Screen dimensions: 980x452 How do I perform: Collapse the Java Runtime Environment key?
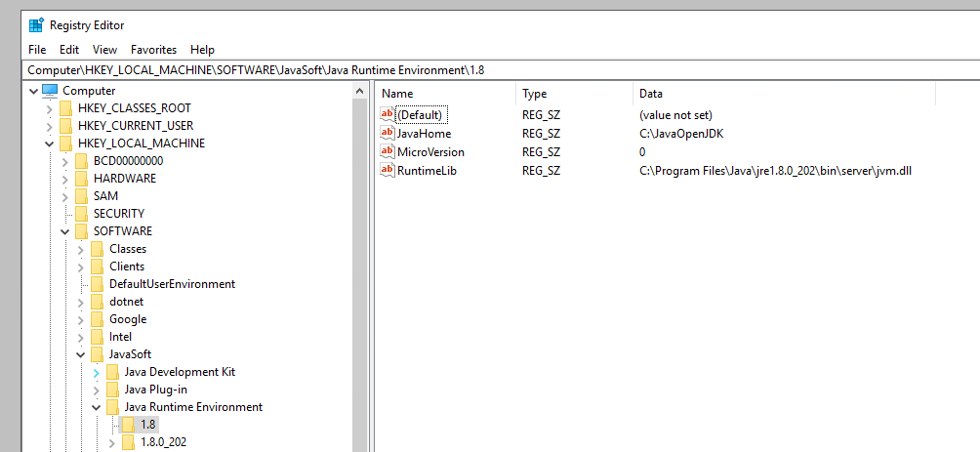[x=96, y=407]
